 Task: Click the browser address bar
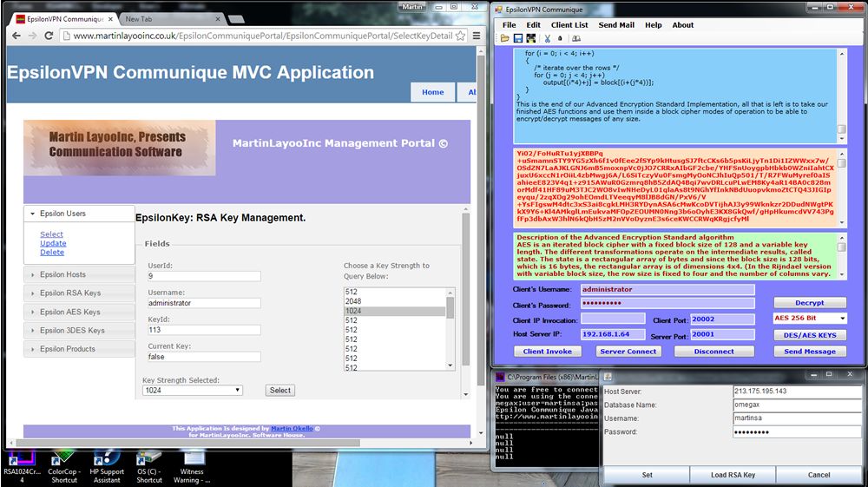click(263, 36)
